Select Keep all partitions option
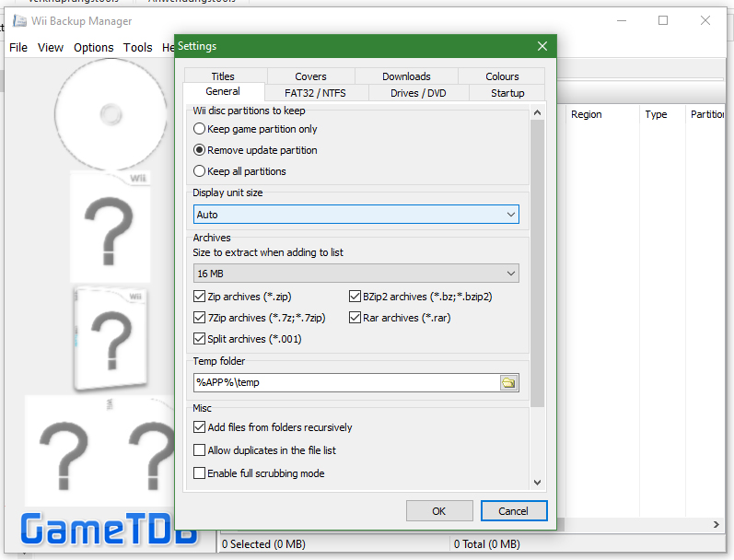Viewport: 734px width, 560px height. (x=239, y=171)
